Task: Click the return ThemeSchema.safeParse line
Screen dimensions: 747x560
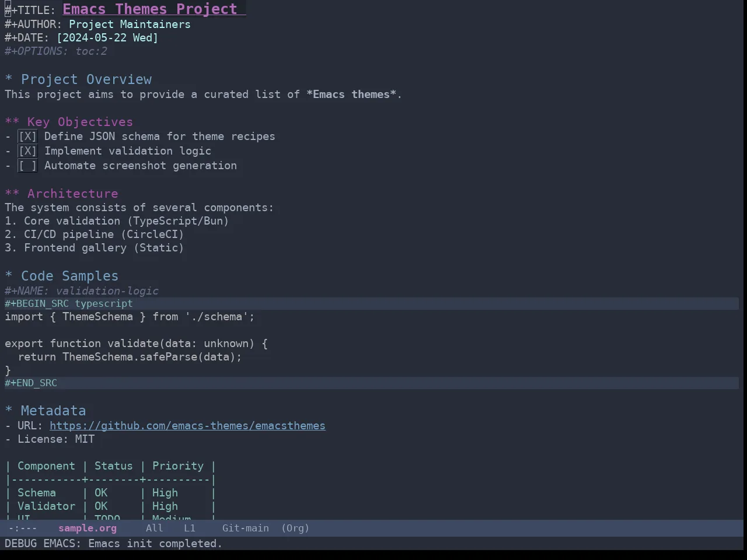Action: [x=130, y=357]
